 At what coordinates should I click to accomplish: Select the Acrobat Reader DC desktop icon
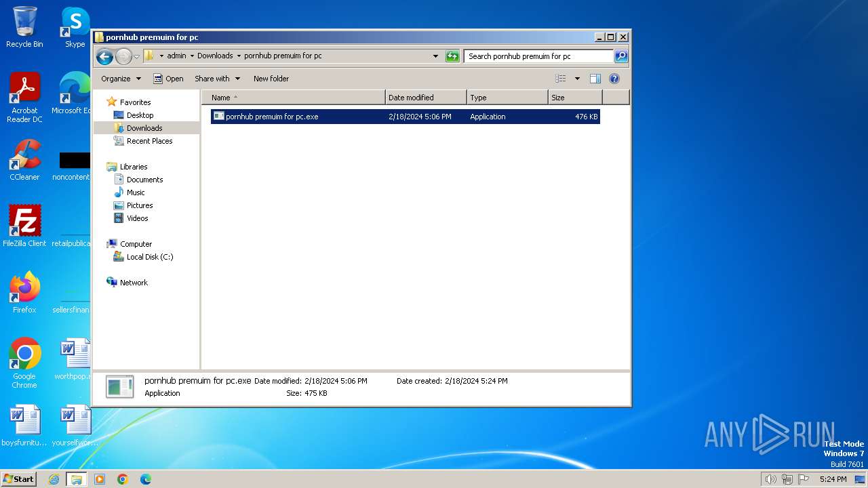pos(24,98)
